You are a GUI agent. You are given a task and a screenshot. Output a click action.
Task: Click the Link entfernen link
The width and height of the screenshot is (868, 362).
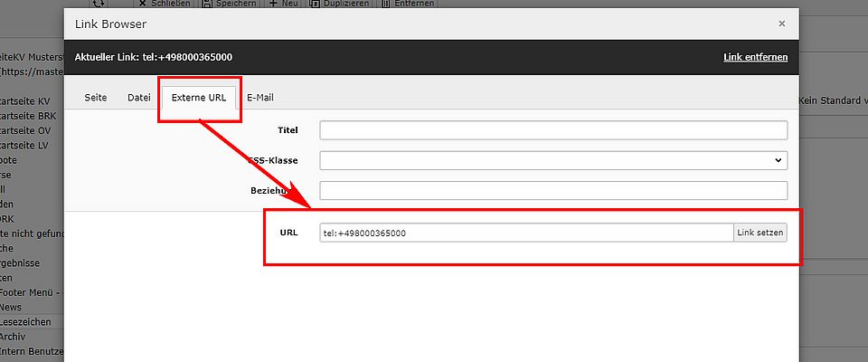(755, 57)
